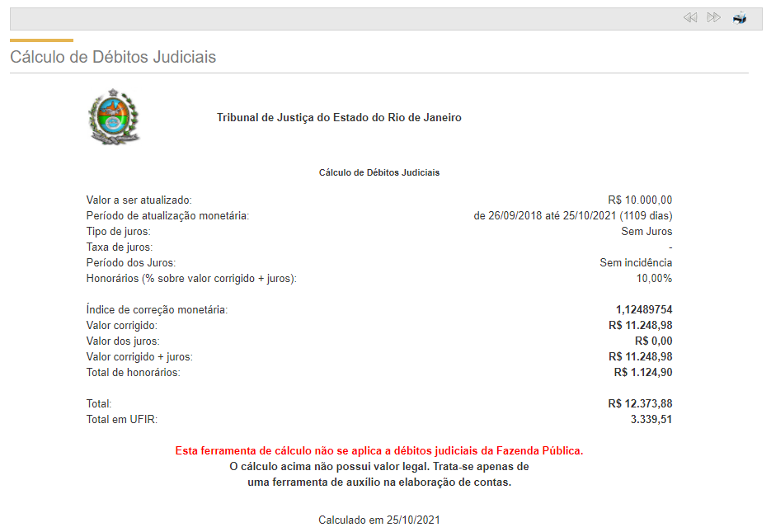Image resolution: width=771 pixels, height=532 pixels.
Task: Click the Honorários percentage label
Action: (191, 279)
